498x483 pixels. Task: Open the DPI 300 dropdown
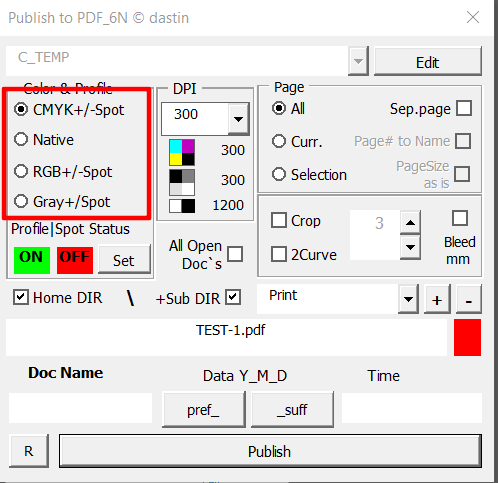tap(238, 119)
